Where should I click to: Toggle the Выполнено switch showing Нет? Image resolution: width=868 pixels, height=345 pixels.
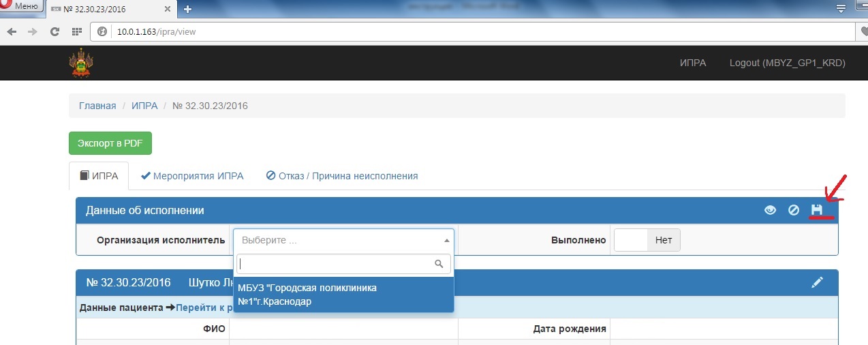(647, 240)
